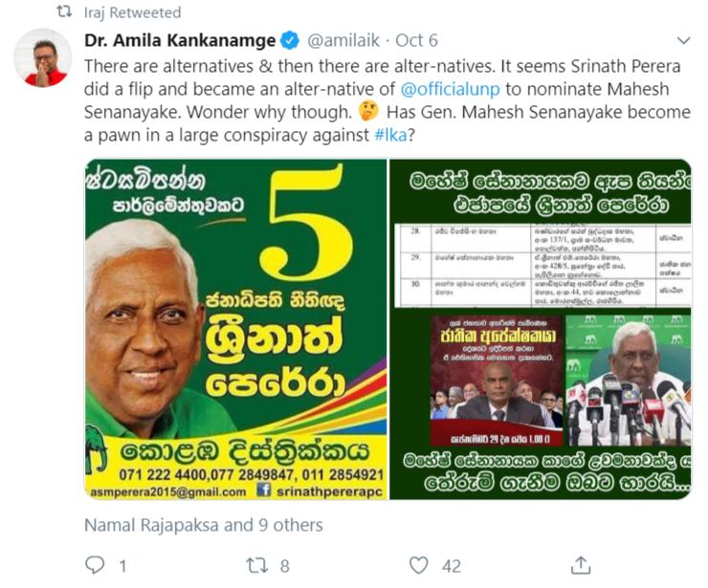Click the @amilaik handle

click(343, 40)
